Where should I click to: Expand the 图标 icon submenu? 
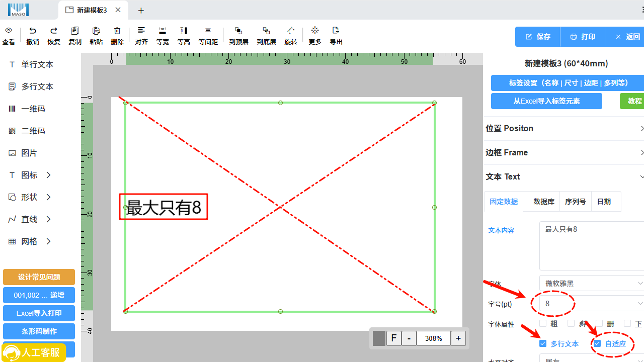pos(49,175)
